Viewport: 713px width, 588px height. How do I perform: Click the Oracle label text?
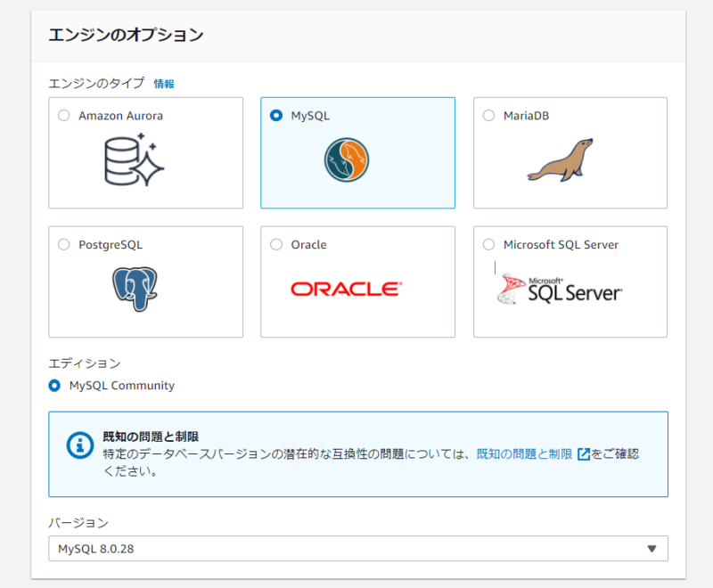point(308,244)
